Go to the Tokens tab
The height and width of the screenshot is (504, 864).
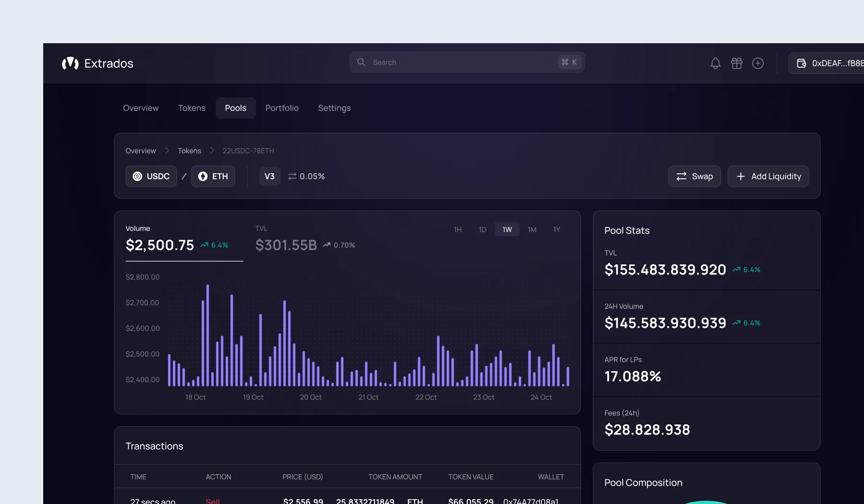[192, 108]
